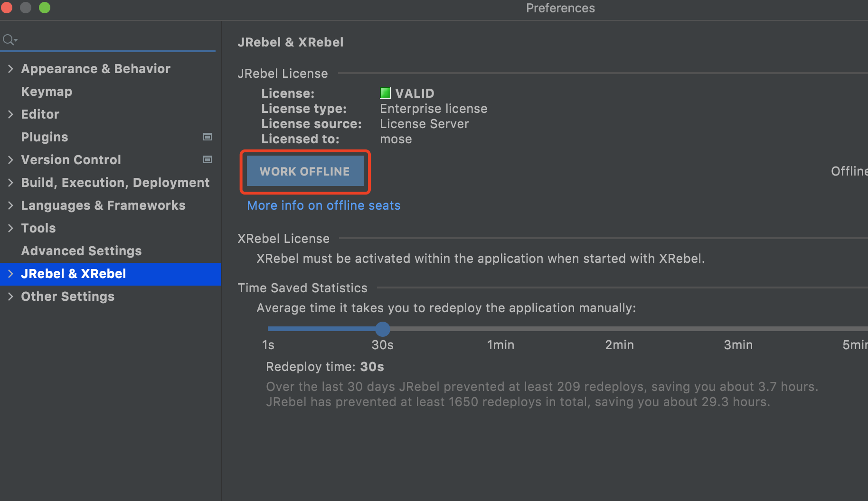
Task: Expand the Build, Execution, Deployment chevron
Action: pyautogui.click(x=10, y=183)
